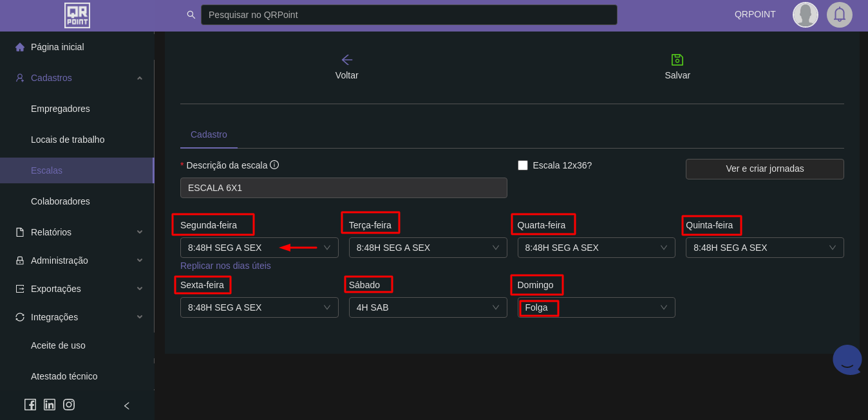Click the info icon beside Descrição da escala
The width and height of the screenshot is (868, 420).
coord(274,165)
